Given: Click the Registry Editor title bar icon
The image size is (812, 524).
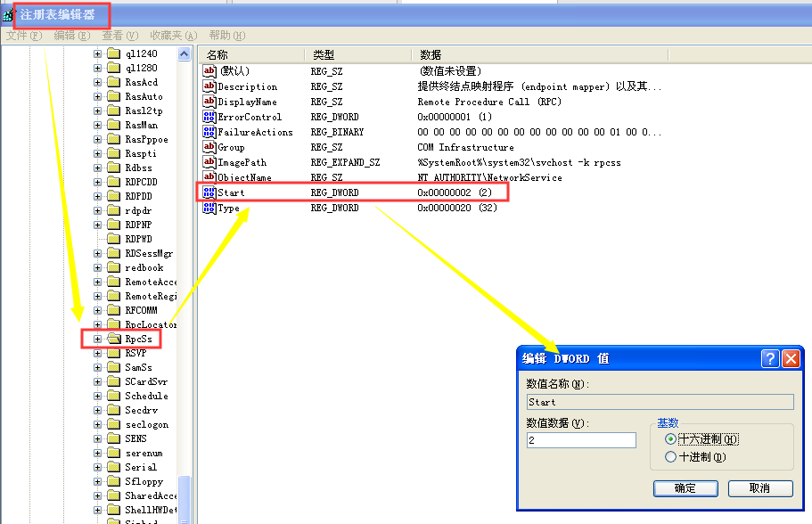Looking at the screenshot, I should click(7, 15).
